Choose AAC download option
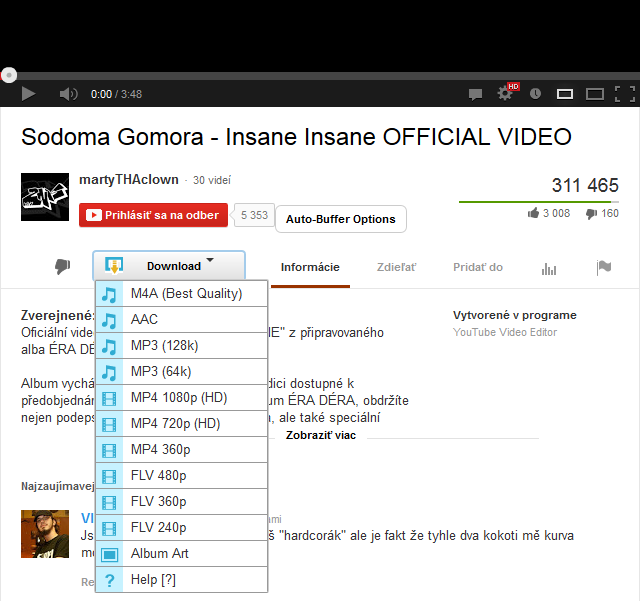640x601 pixels. (182, 320)
